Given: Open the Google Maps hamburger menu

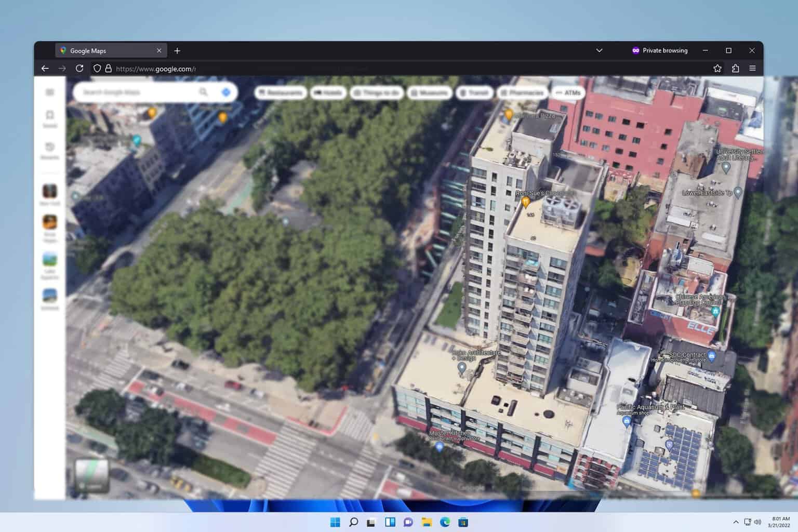Looking at the screenshot, I should (x=50, y=92).
